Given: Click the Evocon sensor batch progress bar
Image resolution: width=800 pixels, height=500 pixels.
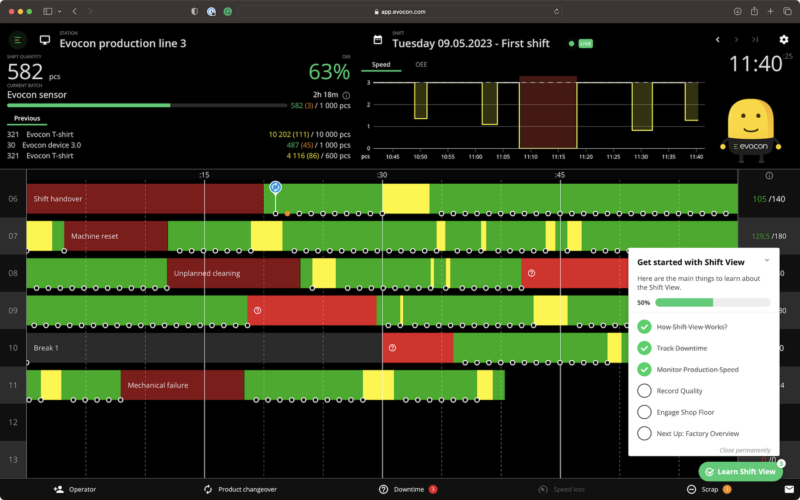Looking at the screenshot, I should (x=147, y=106).
